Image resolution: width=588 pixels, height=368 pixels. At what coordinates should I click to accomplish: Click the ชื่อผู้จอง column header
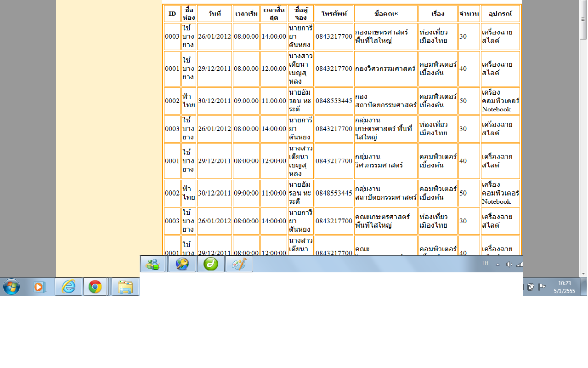(301, 14)
